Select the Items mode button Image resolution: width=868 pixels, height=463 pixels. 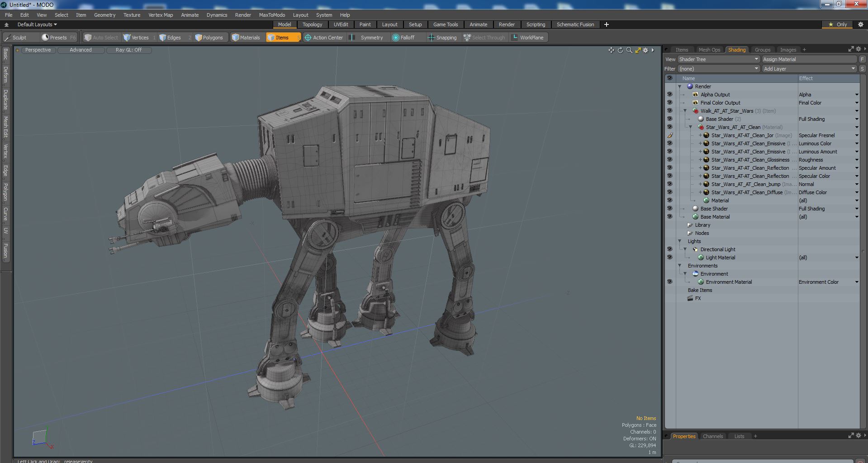(283, 38)
